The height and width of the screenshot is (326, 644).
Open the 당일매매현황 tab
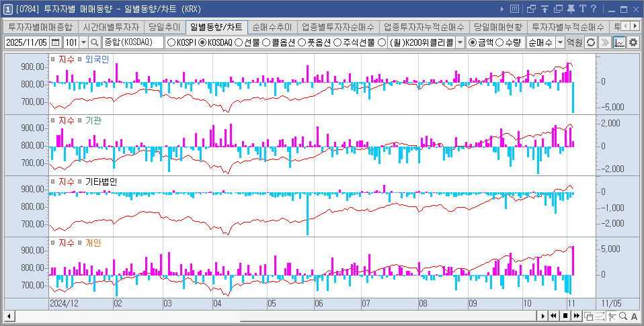coord(497,27)
